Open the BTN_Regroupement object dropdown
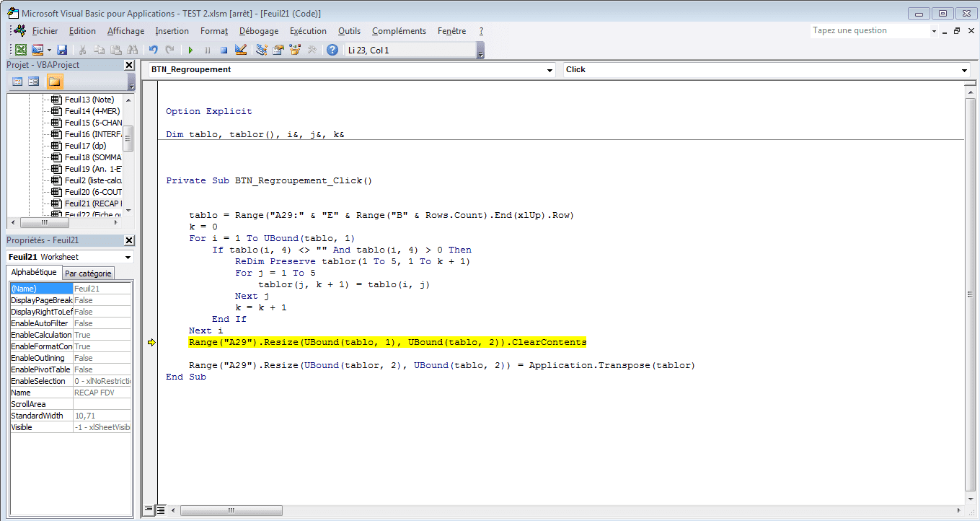 click(549, 70)
